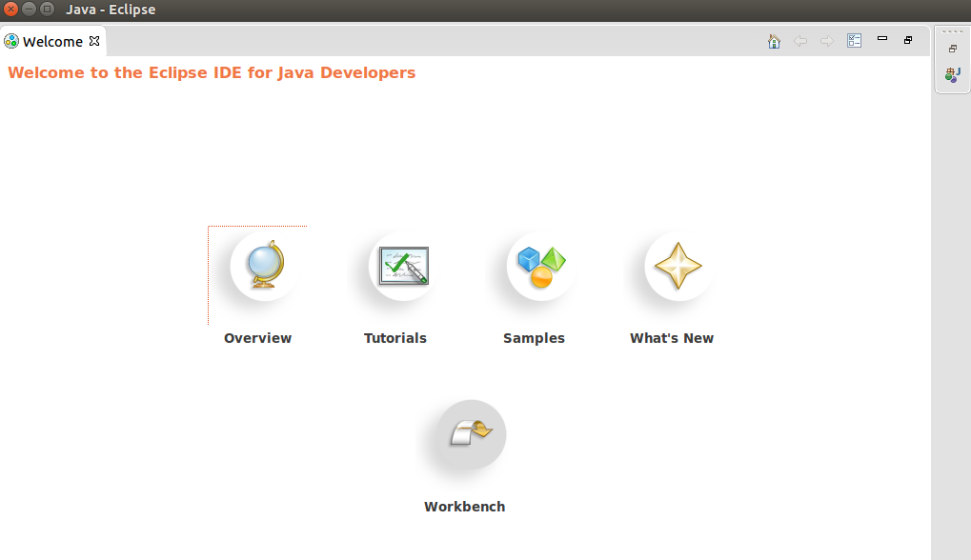
Task: Click the customize page icon
Action: pyautogui.click(x=855, y=41)
